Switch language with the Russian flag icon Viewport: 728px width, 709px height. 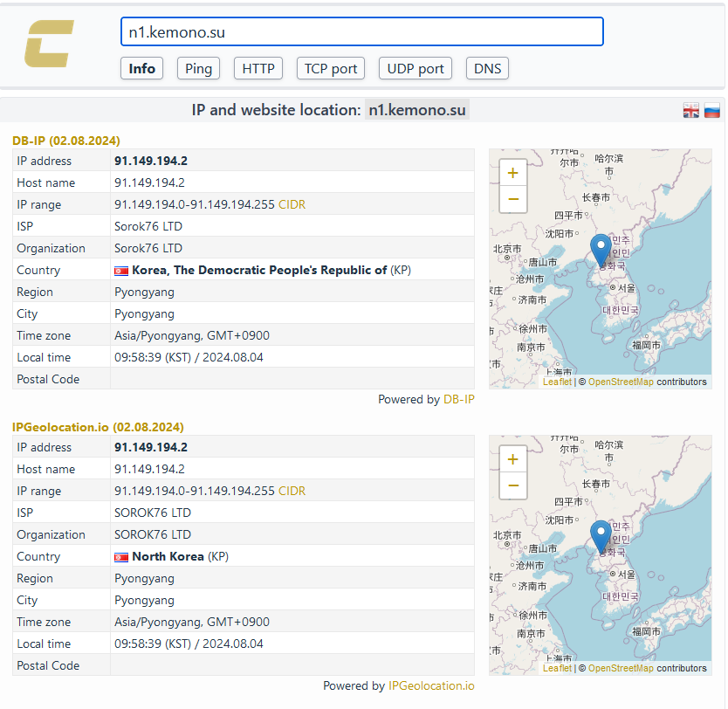tap(711, 111)
